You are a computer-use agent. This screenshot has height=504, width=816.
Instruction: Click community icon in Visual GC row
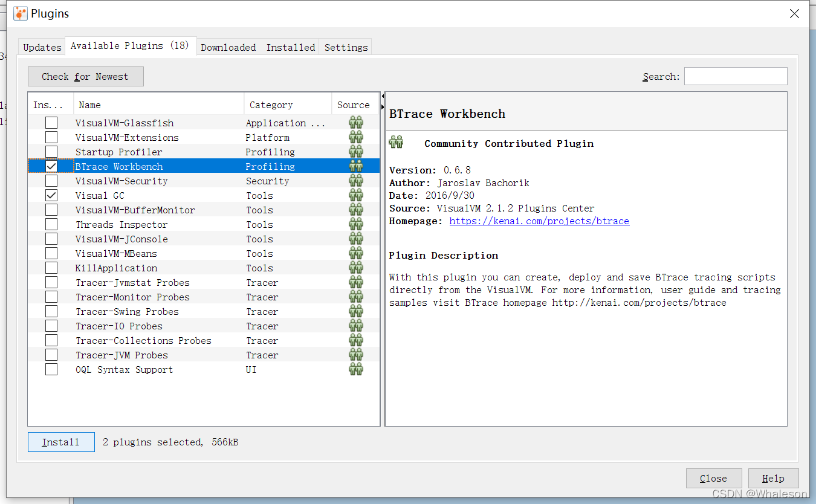click(356, 195)
